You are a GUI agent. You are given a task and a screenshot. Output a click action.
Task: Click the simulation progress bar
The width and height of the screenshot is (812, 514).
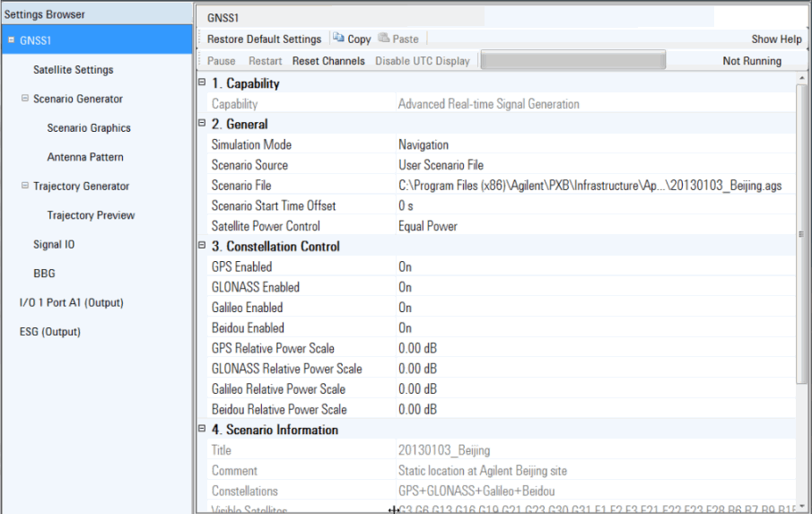(x=573, y=61)
